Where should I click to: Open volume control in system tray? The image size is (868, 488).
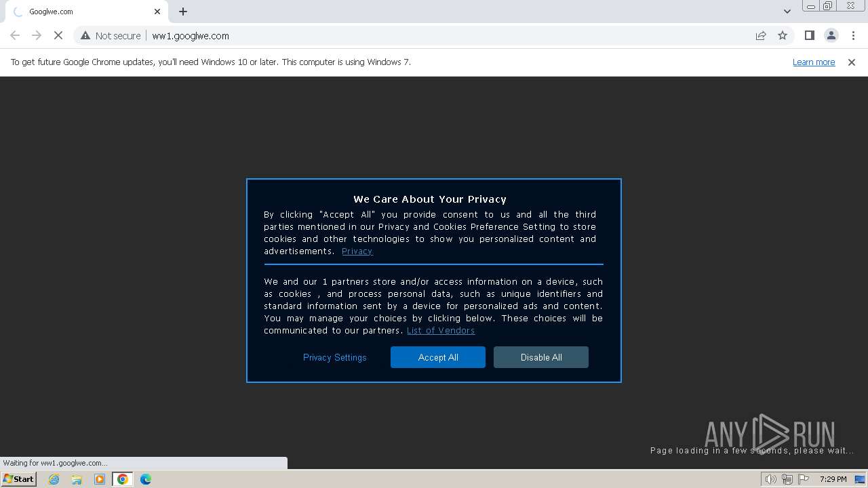pos(771,479)
